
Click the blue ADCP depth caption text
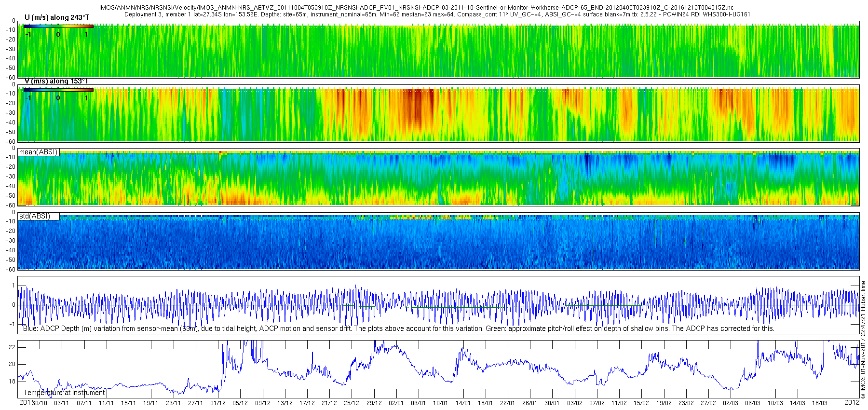[399, 328]
